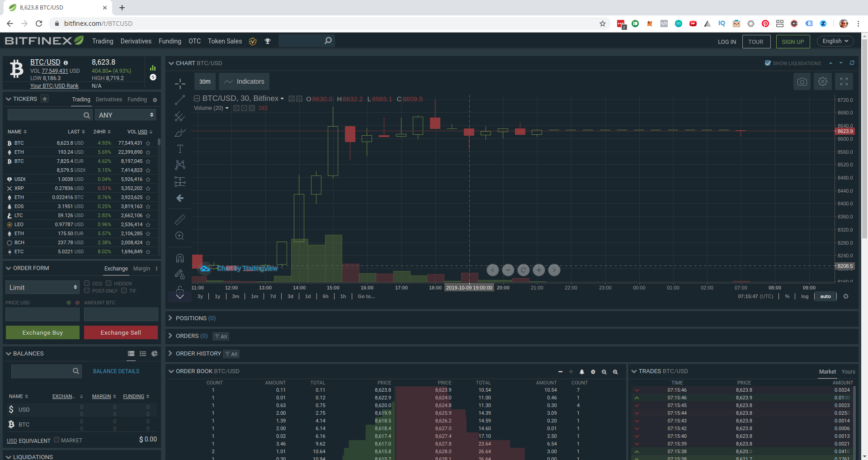Select the pitchfork drawing tool
868x460 pixels.
pos(180,116)
